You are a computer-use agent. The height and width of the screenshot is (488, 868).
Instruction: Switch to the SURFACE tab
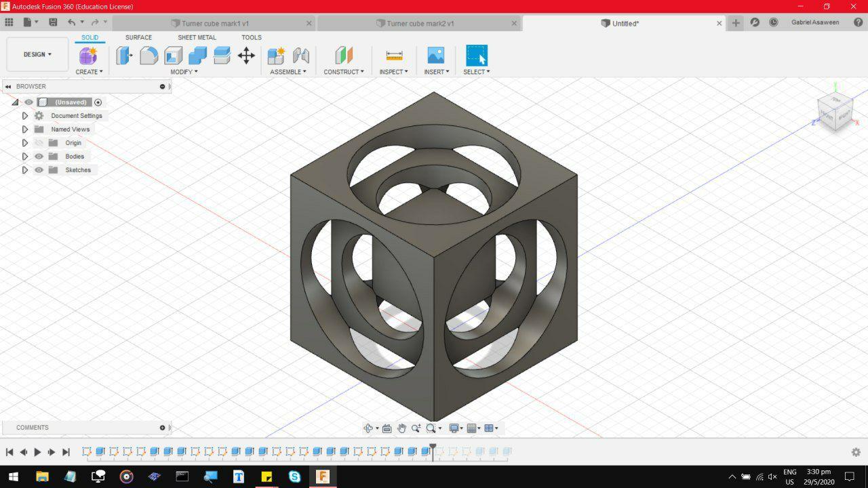[x=138, y=38]
